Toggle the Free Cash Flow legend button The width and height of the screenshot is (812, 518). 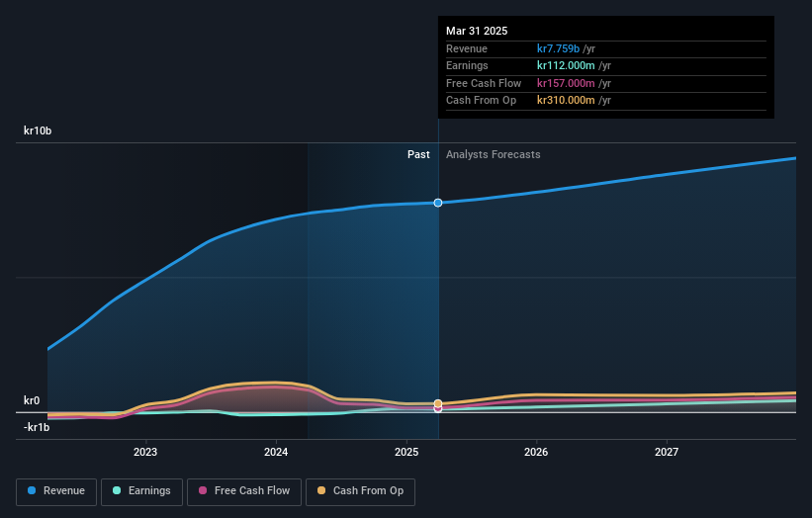(x=244, y=491)
